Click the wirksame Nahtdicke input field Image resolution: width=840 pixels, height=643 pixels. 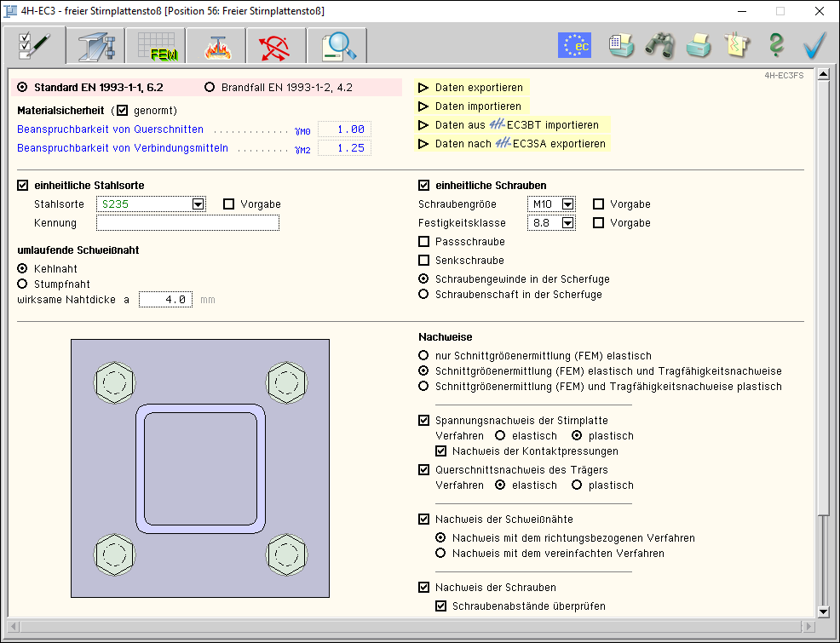[x=166, y=300]
